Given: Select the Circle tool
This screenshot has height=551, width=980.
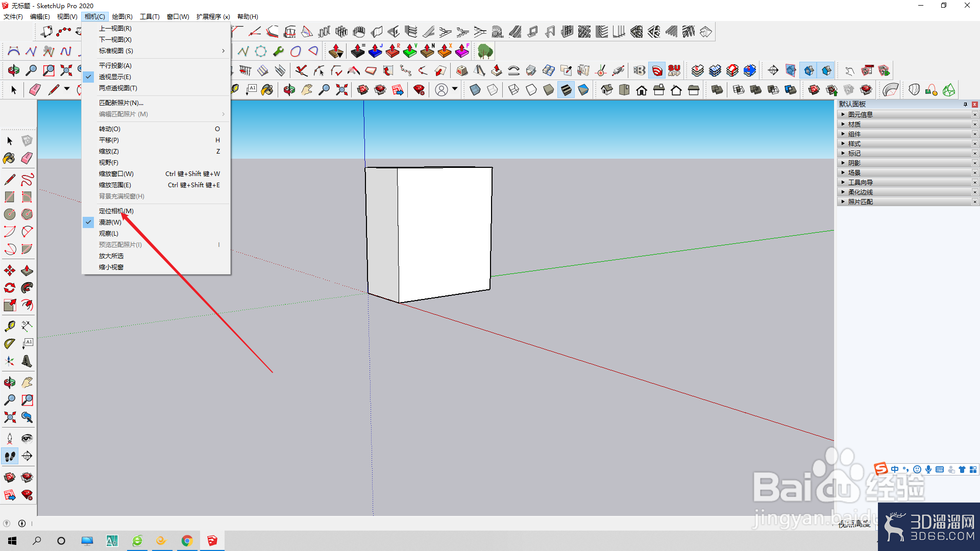Looking at the screenshot, I should [x=10, y=214].
